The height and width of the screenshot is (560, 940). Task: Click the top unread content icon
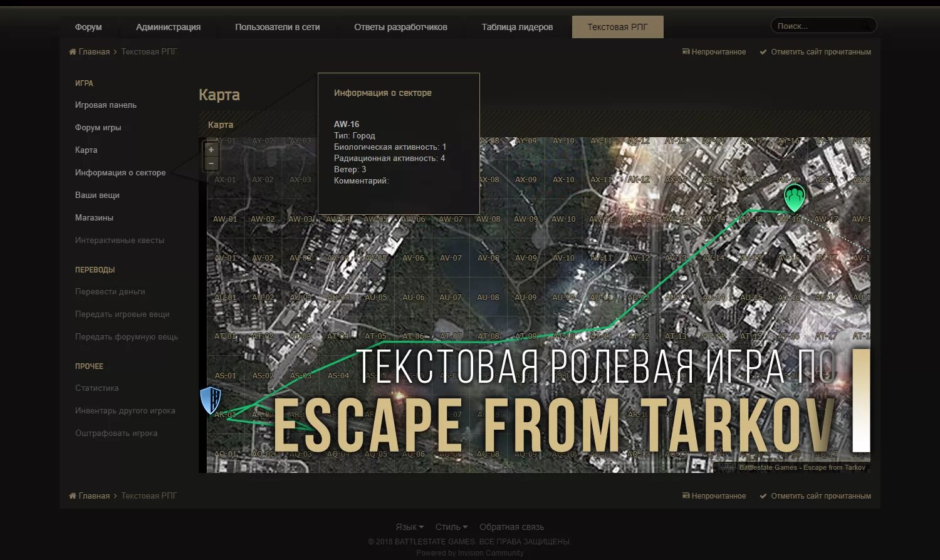coord(686,52)
